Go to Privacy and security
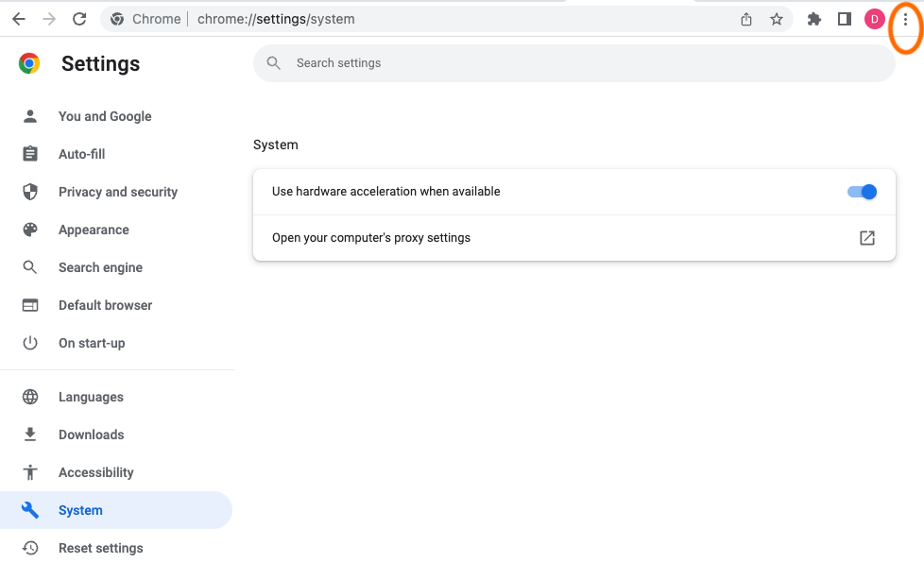This screenshot has width=924, height=563. (118, 192)
